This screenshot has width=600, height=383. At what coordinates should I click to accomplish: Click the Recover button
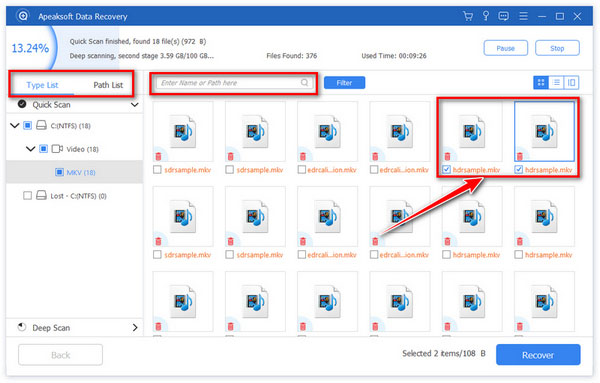538,355
